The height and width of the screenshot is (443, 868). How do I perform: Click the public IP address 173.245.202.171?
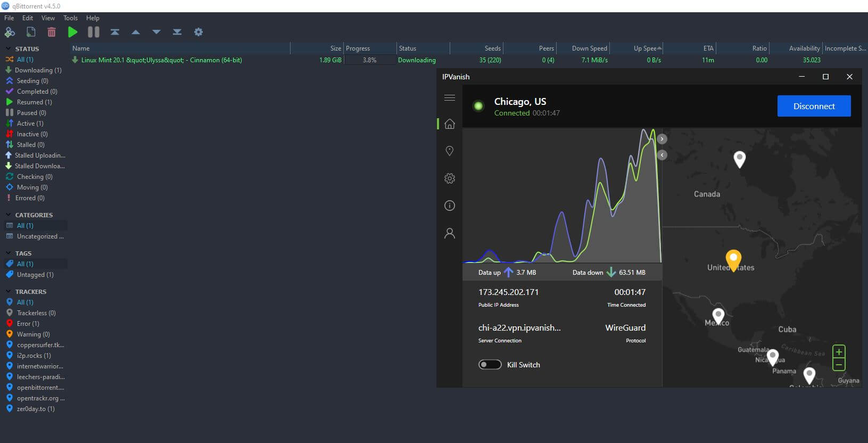[508, 292]
